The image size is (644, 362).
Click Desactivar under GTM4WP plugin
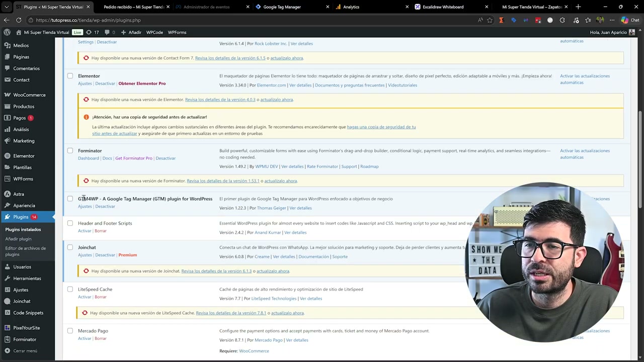point(105,206)
